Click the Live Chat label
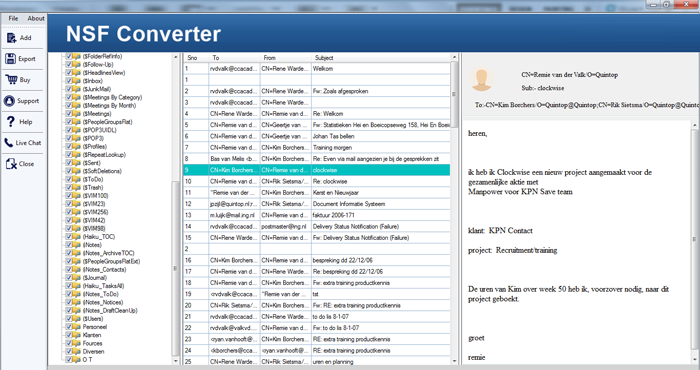 point(28,143)
